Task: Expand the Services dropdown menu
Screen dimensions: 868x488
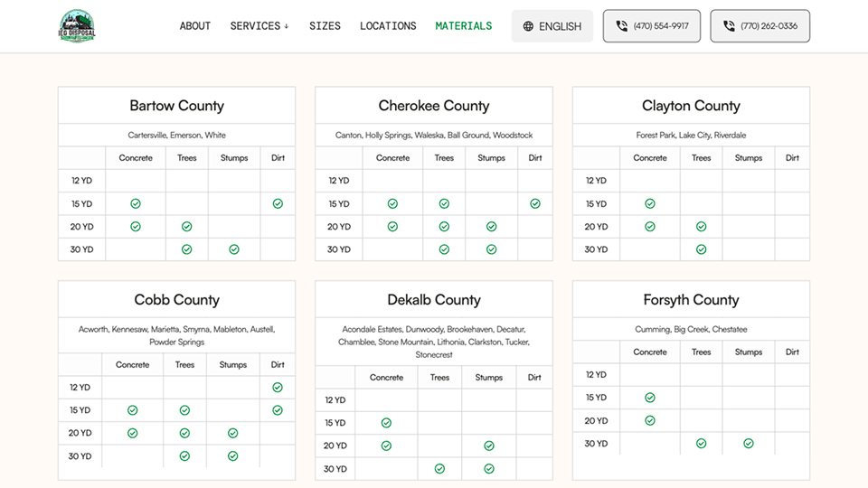Action: pyautogui.click(x=259, y=26)
